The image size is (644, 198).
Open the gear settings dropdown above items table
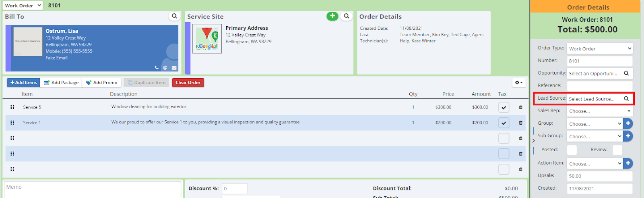(x=519, y=82)
